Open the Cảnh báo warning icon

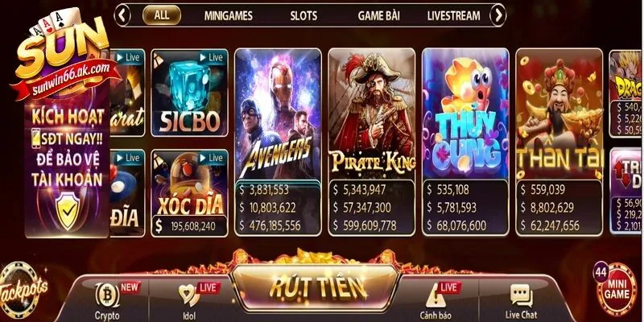pyautogui.click(x=436, y=295)
